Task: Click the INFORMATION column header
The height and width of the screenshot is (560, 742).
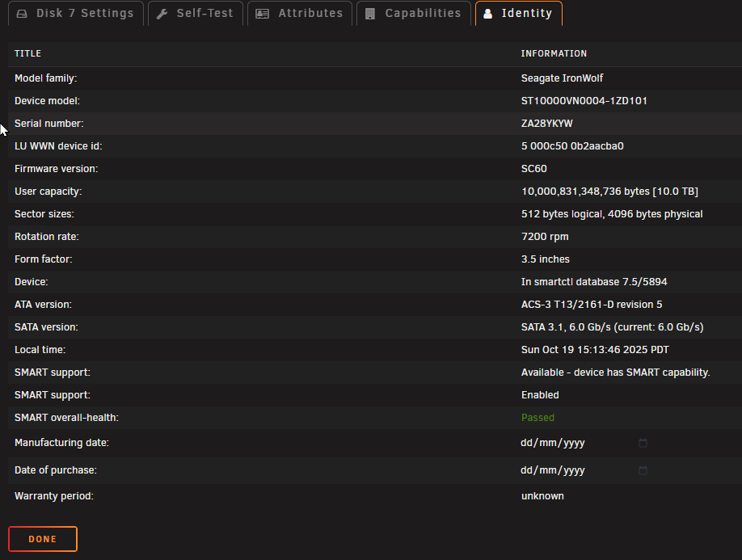Action: tap(554, 53)
